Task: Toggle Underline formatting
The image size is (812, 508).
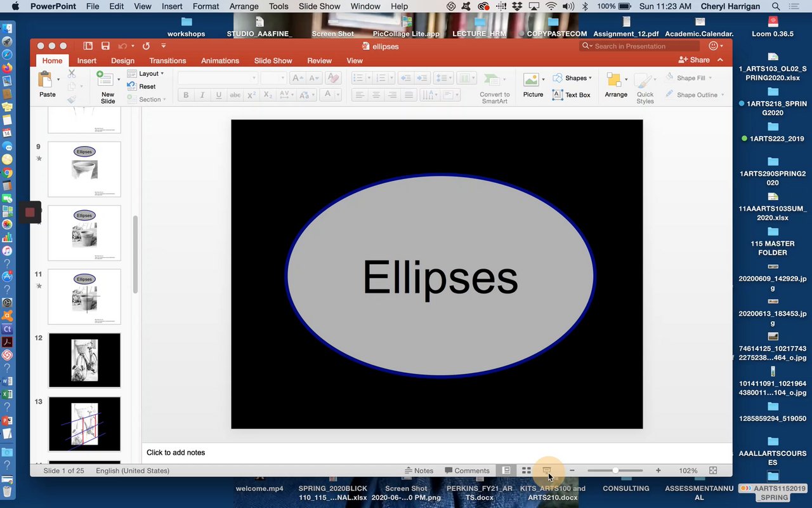Action: (219, 95)
